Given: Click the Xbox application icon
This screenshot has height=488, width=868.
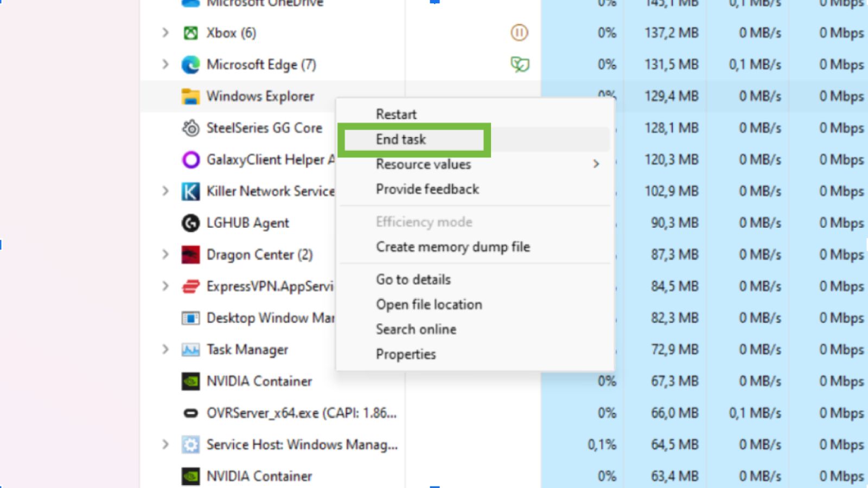Looking at the screenshot, I should [190, 33].
